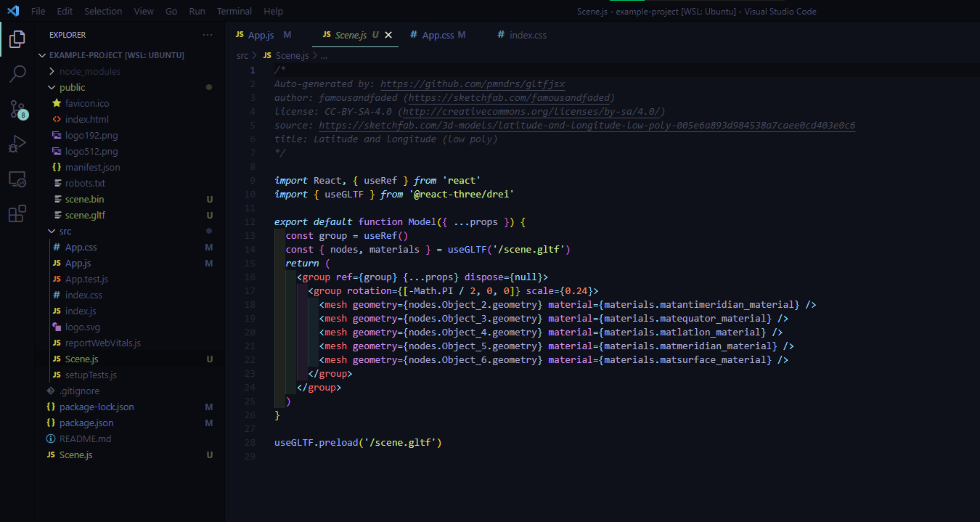Click the Object_6.geometry mesh line
The height and width of the screenshot is (522, 980).
[x=554, y=359]
